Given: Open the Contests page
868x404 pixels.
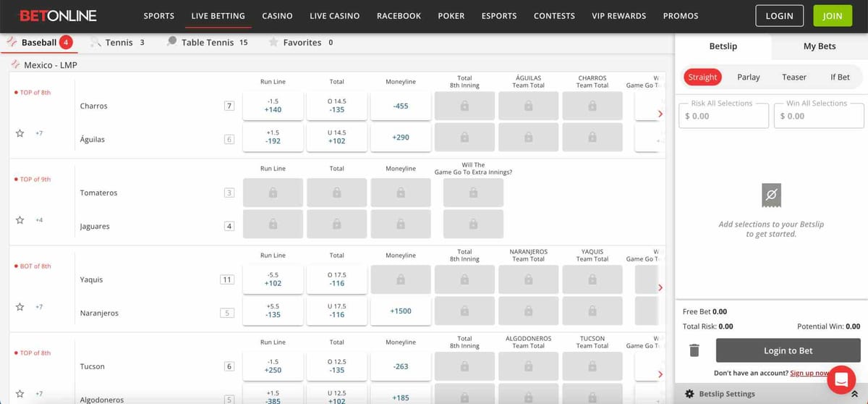Looking at the screenshot, I should click(554, 16).
